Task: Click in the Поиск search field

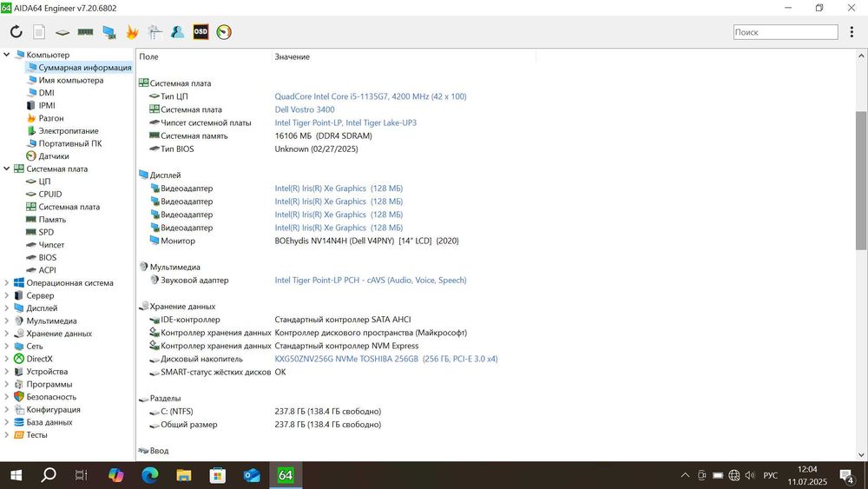Action: 786,32
